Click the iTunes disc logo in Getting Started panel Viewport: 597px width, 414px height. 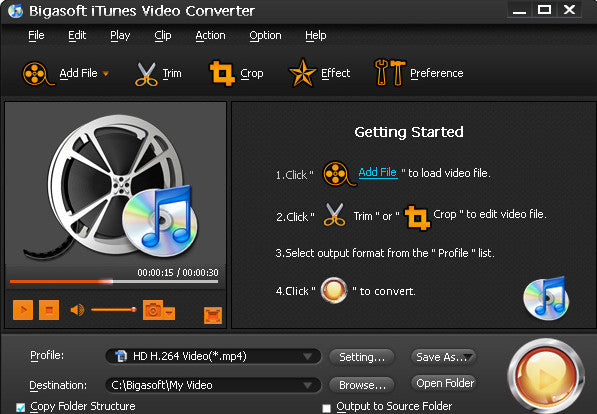(546, 298)
